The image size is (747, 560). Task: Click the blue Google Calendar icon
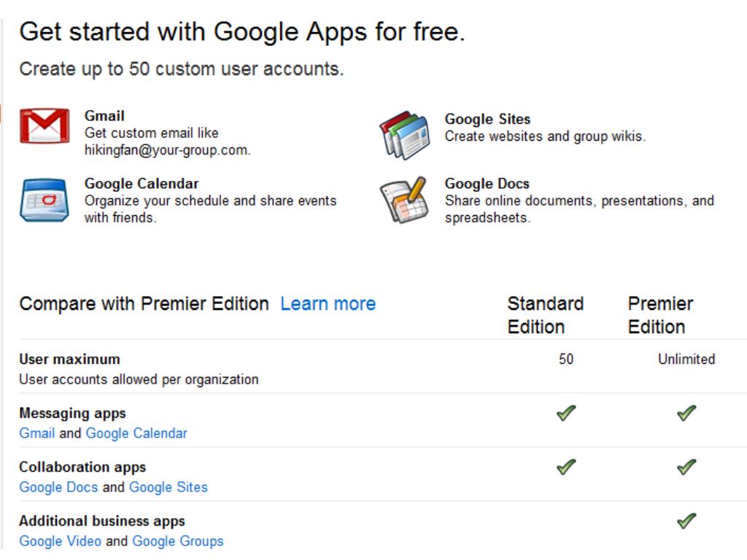click(x=44, y=200)
